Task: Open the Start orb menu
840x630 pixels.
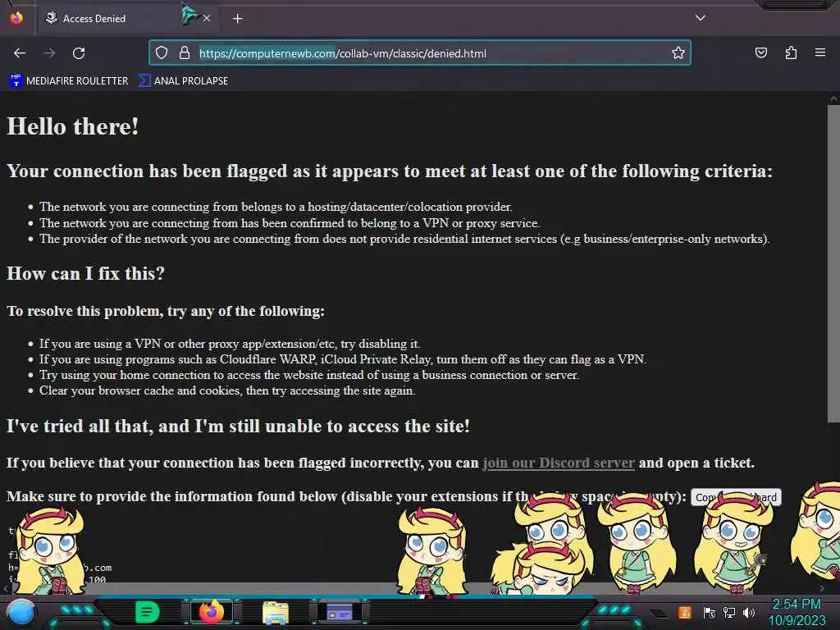Action: [x=21, y=612]
